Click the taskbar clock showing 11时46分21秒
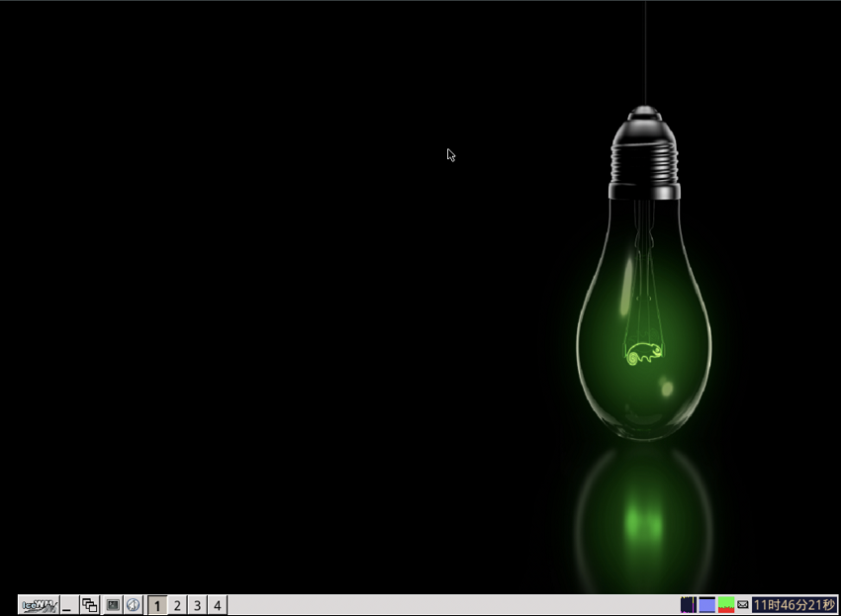Image resolution: width=841 pixels, height=616 pixels. (794, 605)
